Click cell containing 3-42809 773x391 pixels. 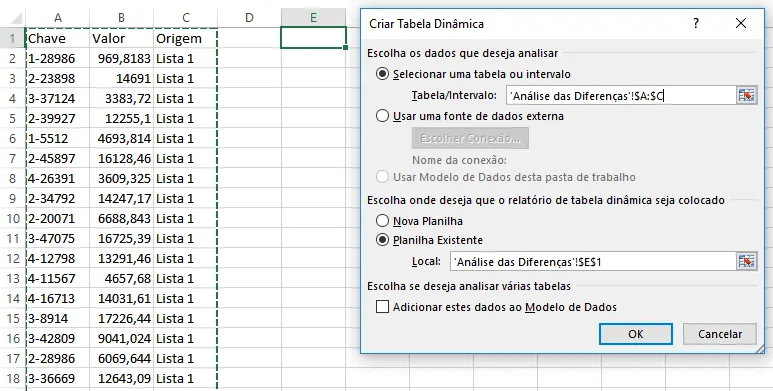[x=58, y=338]
